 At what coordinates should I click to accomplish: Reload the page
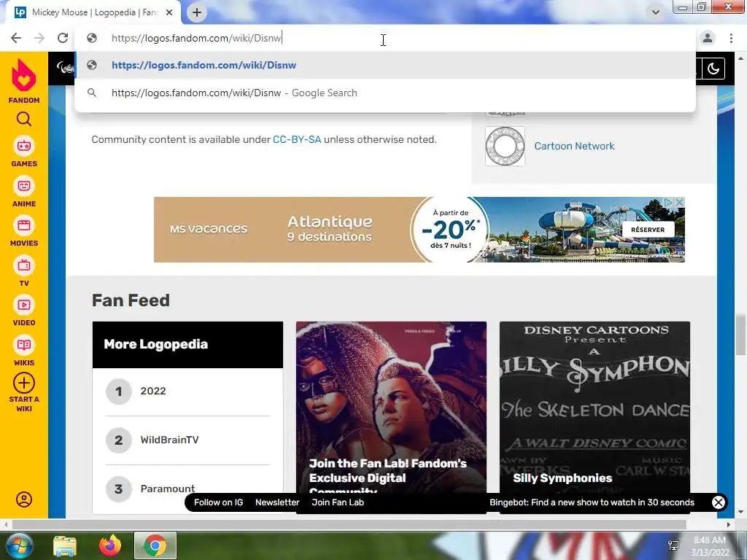[x=63, y=38]
